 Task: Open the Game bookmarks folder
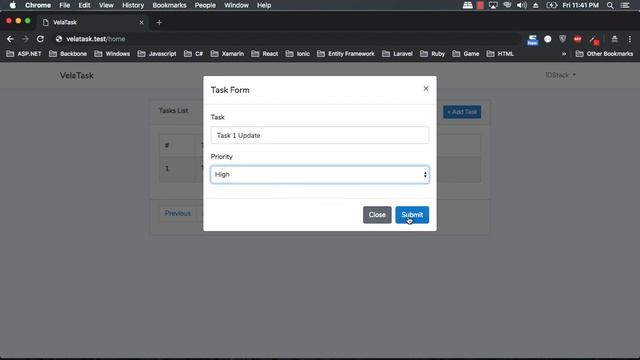point(466,54)
